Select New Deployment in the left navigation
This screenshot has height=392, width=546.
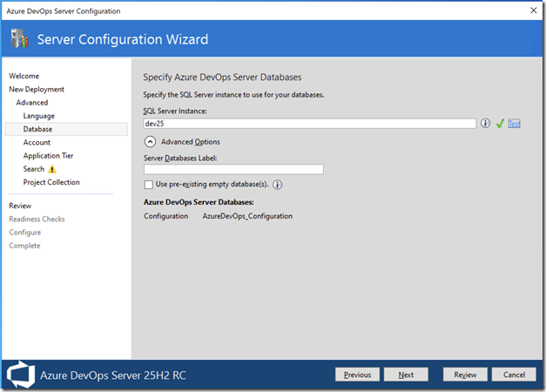click(x=37, y=90)
